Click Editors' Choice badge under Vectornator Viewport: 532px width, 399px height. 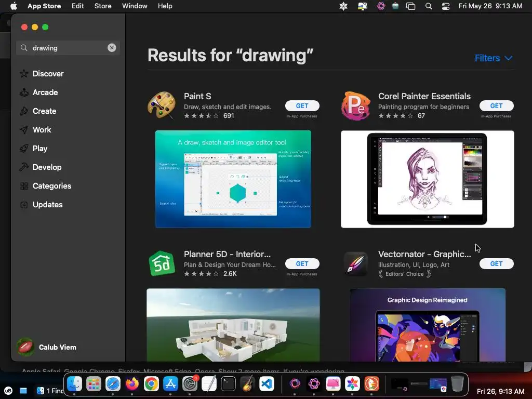(404, 274)
